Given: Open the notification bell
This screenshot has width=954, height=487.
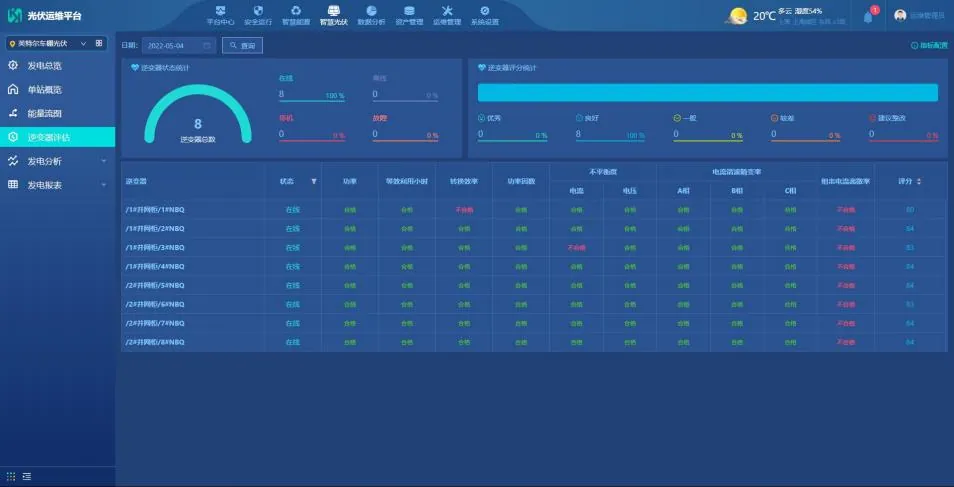Looking at the screenshot, I should click(x=868, y=17).
